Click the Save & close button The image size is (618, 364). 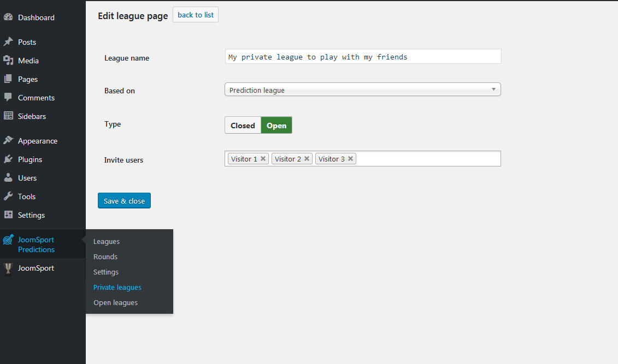click(124, 201)
